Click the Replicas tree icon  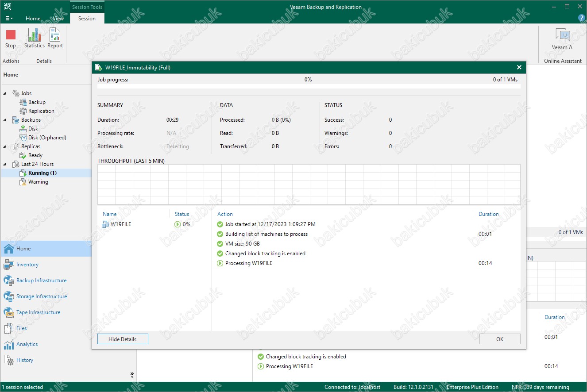[x=15, y=146]
